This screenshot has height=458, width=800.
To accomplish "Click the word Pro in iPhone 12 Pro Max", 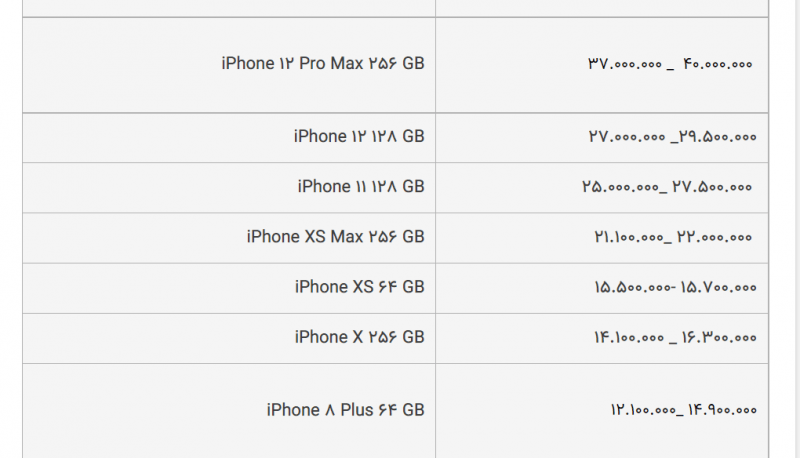I will pos(312,64).
